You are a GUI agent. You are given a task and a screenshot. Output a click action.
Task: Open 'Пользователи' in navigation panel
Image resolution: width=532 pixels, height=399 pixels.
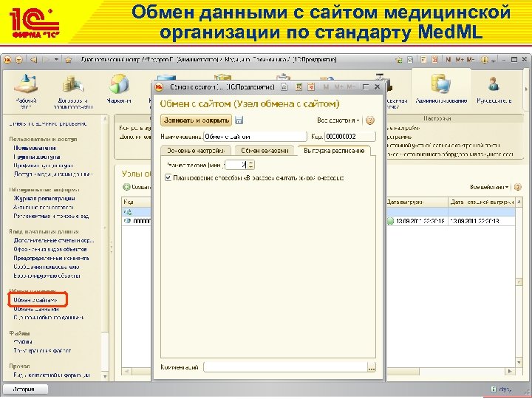[x=35, y=148]
